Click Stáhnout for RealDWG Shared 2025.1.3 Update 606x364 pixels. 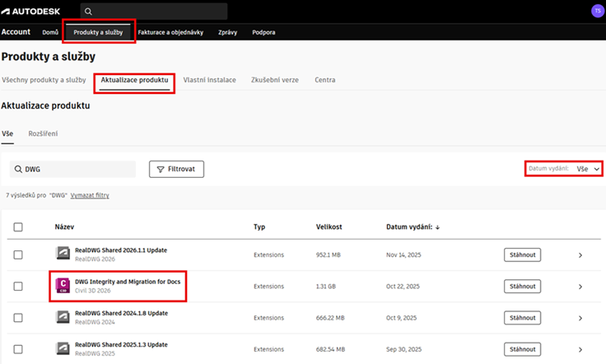click(x=522, y=349)
